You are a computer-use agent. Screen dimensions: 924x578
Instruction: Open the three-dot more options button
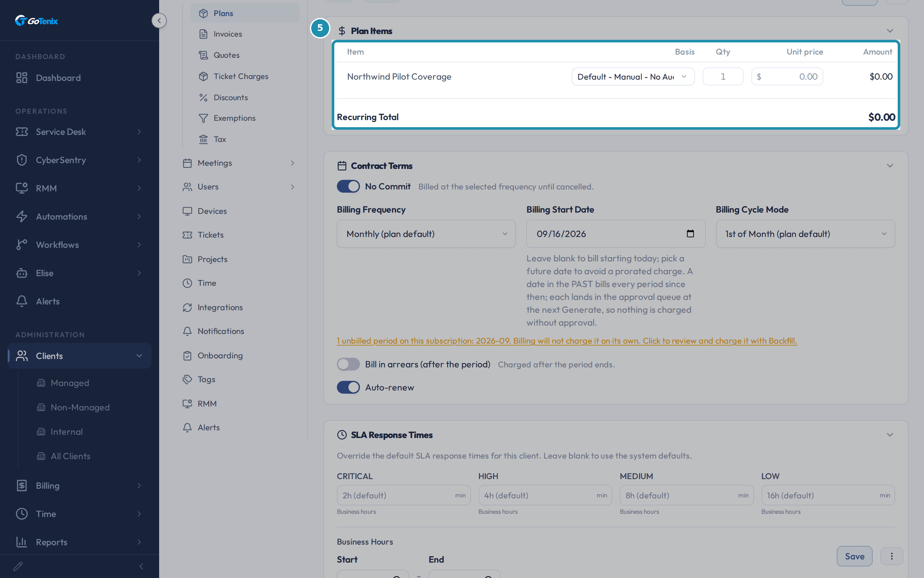(892, 556)
